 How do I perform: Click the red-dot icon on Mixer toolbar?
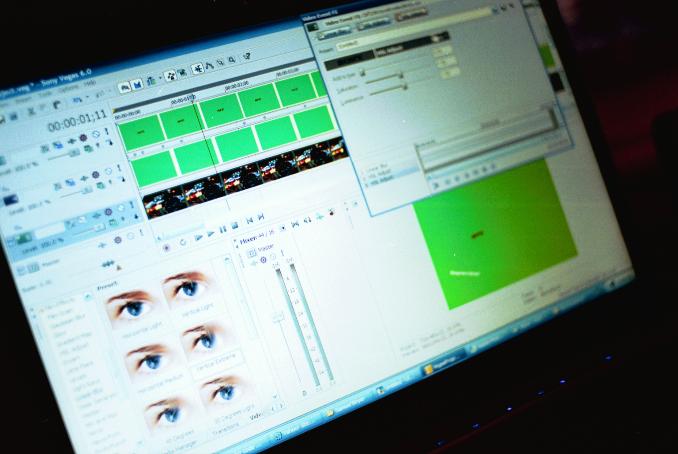pos(332,212)
